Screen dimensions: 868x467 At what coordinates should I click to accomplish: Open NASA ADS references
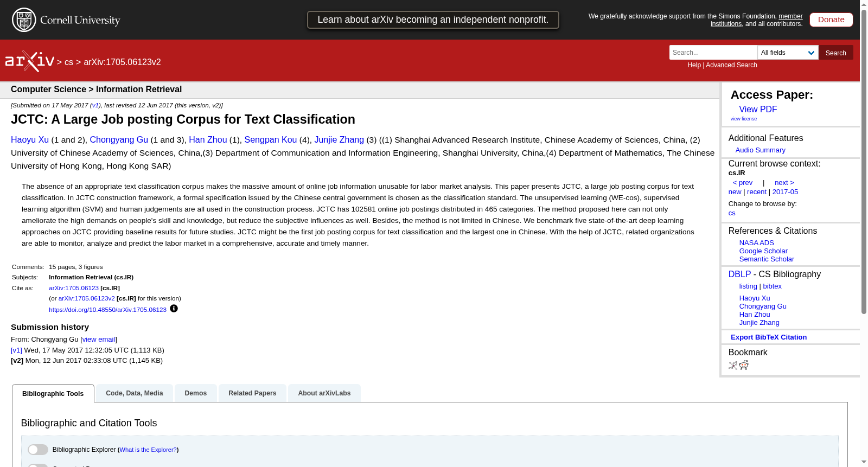click(756, 243)
